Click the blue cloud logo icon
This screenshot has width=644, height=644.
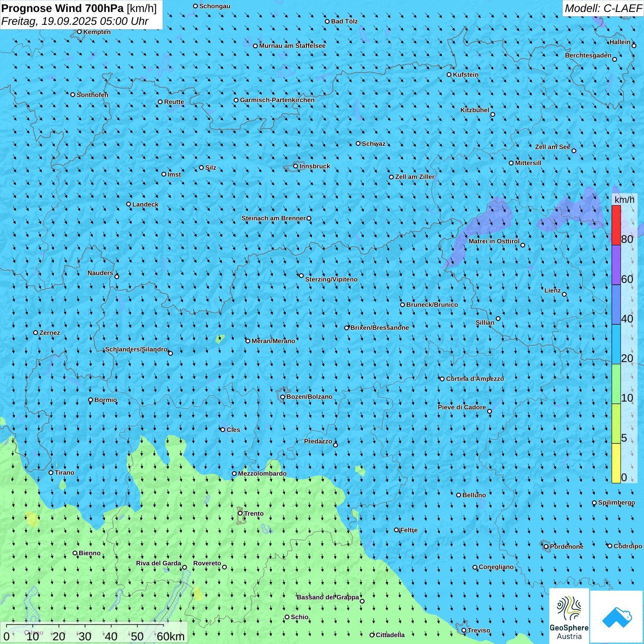(x=616, y=617)
